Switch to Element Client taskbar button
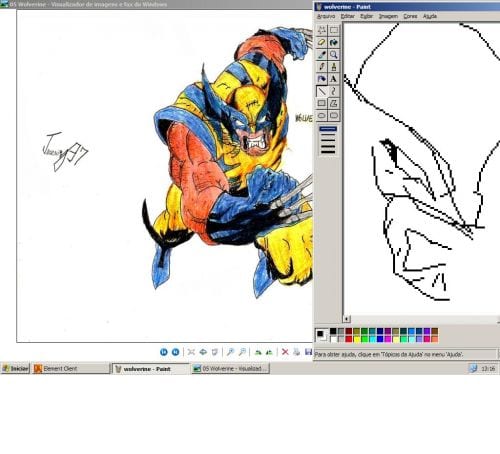This screenshot has height=454, width=500. [x=71, y=368]
